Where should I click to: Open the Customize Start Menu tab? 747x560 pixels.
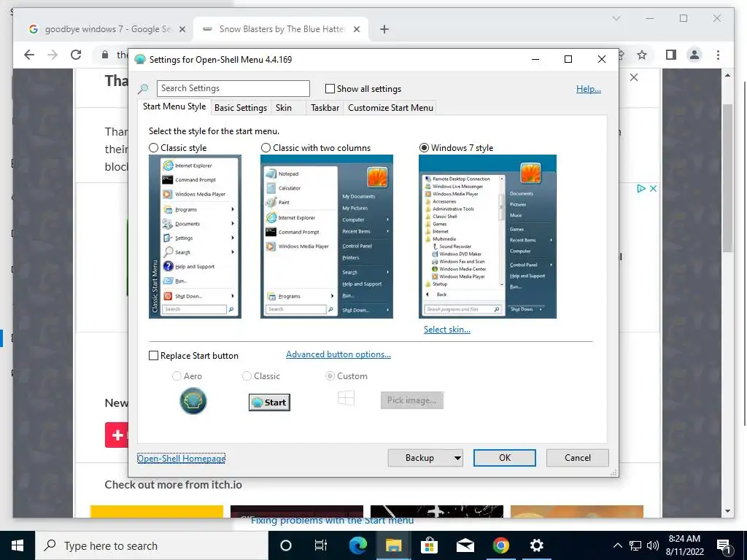tap(391, 108)
